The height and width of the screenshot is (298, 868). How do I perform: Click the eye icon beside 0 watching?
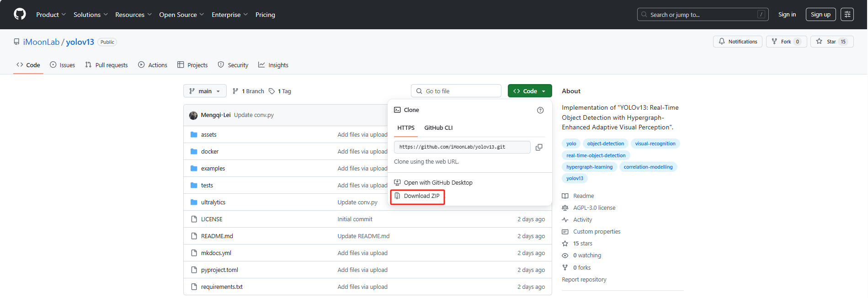565,255
